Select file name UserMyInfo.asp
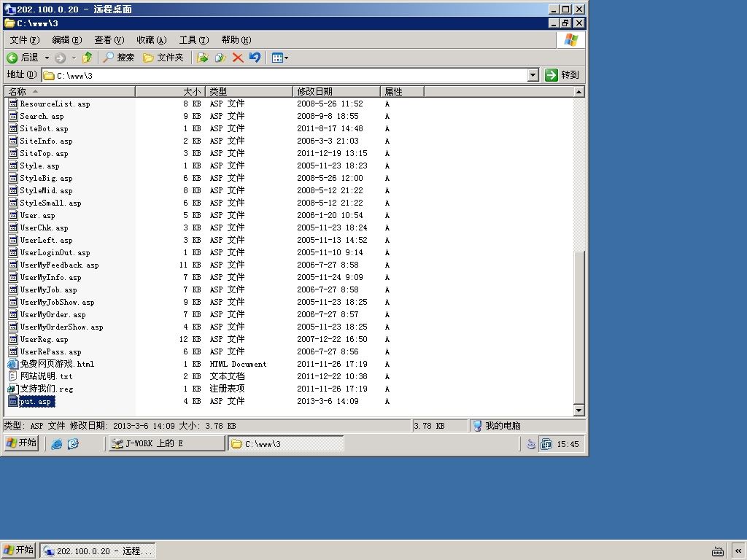This screenshot has height=560, width=747. point(50,277)
